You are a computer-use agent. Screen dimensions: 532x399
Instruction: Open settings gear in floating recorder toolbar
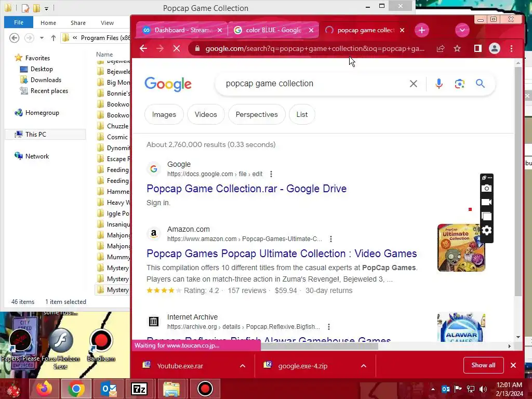click(486, 230)
